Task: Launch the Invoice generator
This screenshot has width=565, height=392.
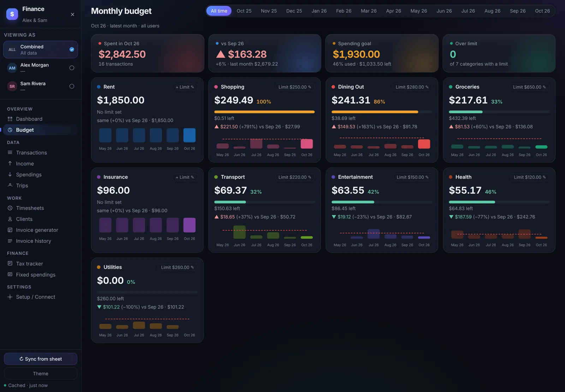Action: pyautogui.click(x=41, y=230)
